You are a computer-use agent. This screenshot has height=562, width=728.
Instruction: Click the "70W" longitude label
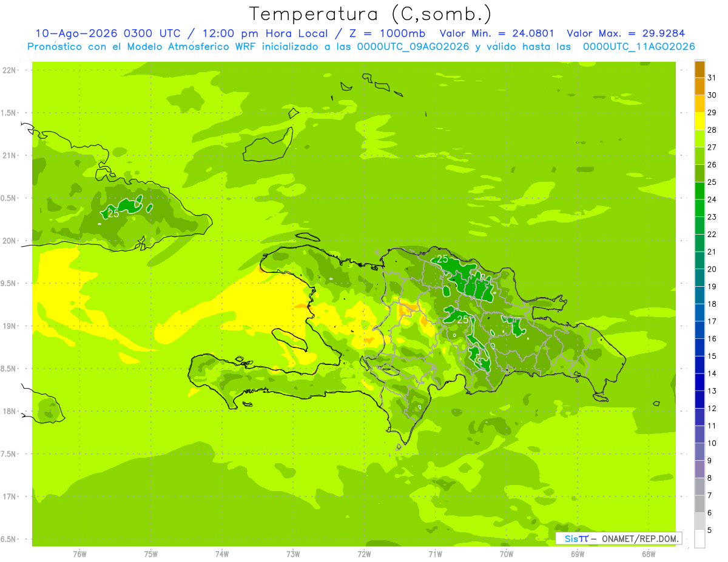point(507,554)
